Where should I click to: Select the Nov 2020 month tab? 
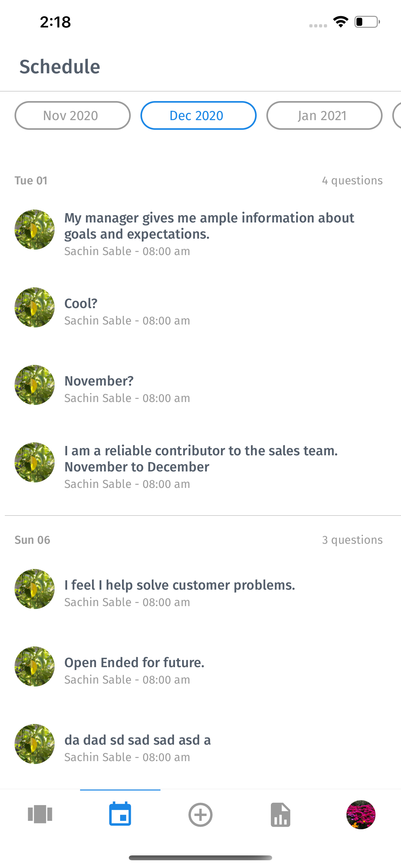click(x=72, y=116)
